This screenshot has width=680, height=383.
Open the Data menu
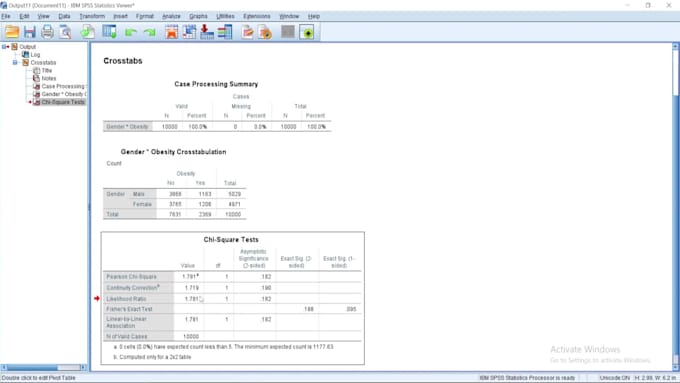click(64, 16)
